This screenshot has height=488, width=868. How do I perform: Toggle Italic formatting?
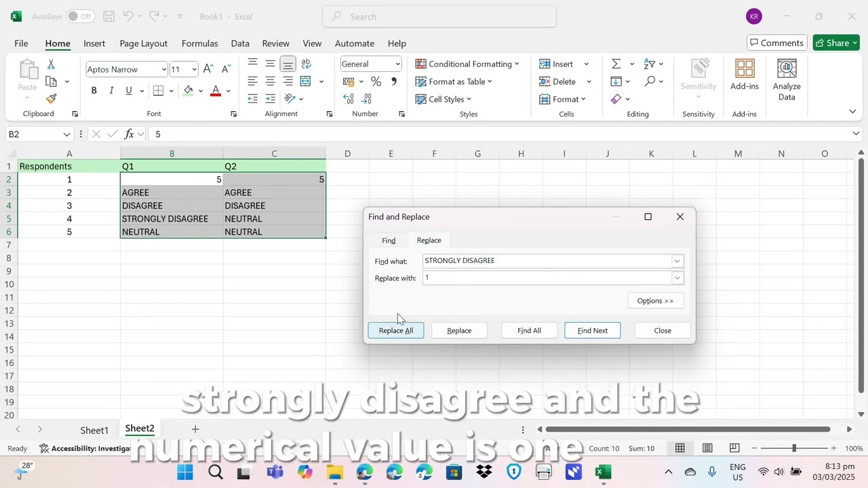pos(111,91)
